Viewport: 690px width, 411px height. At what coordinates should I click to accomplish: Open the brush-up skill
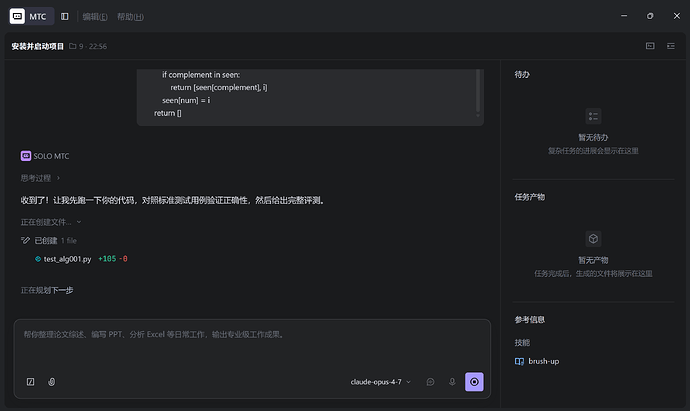click(x=543, y=361)
